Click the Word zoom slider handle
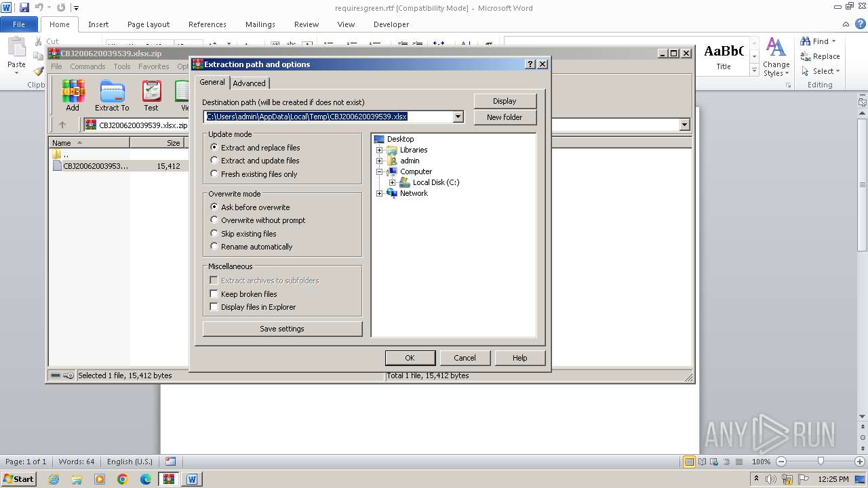This screenshot has width=868, height=488. pyautogui.click(x=821, y=462)
